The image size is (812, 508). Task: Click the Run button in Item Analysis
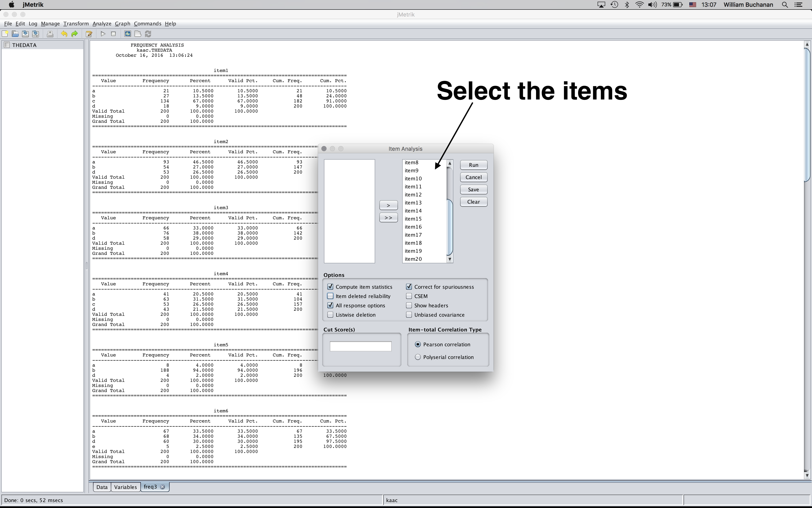click(473, 165)
